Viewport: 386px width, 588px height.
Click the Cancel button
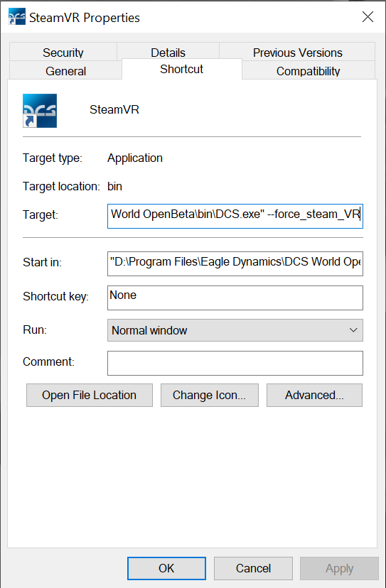[253, 568]
